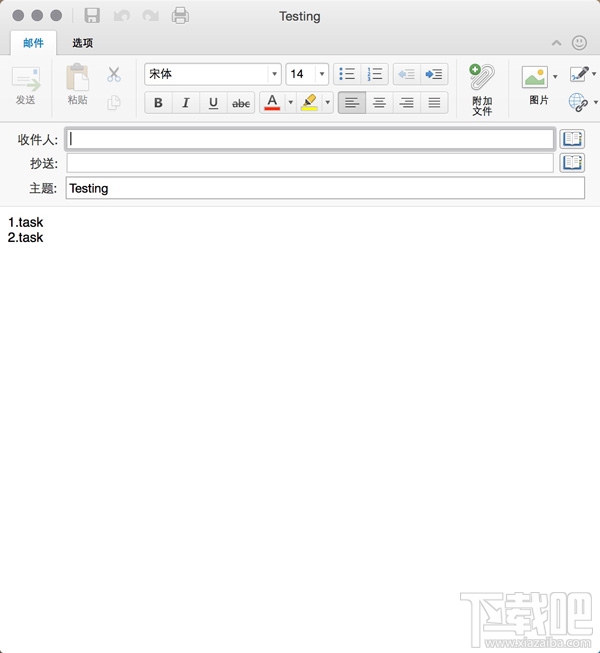Click the smiley feedback icon

coord(579,43)
